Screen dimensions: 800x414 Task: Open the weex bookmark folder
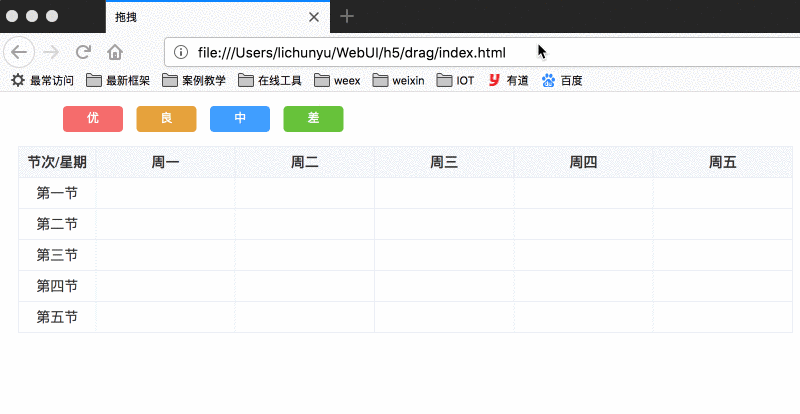tap(336, 81)
